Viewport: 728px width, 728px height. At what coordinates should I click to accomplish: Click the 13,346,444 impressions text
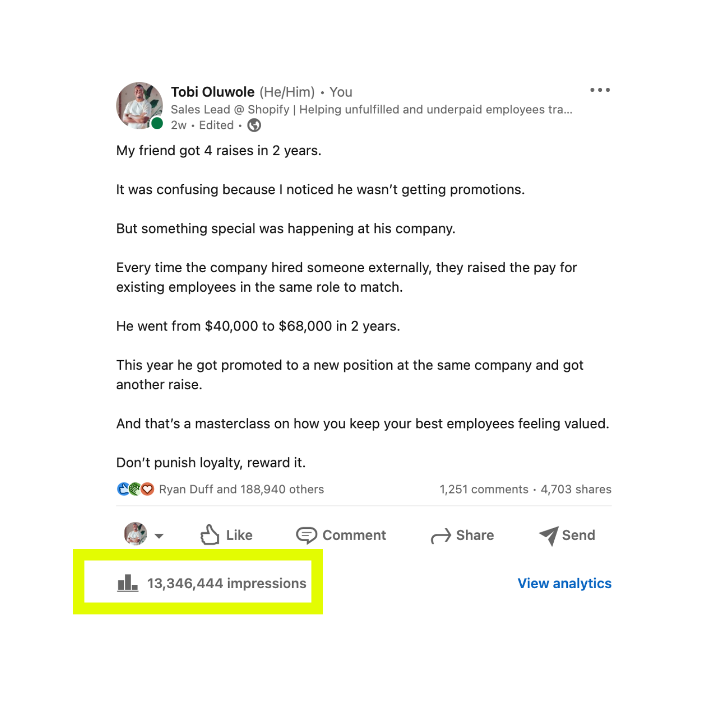(x=227, y=583)
